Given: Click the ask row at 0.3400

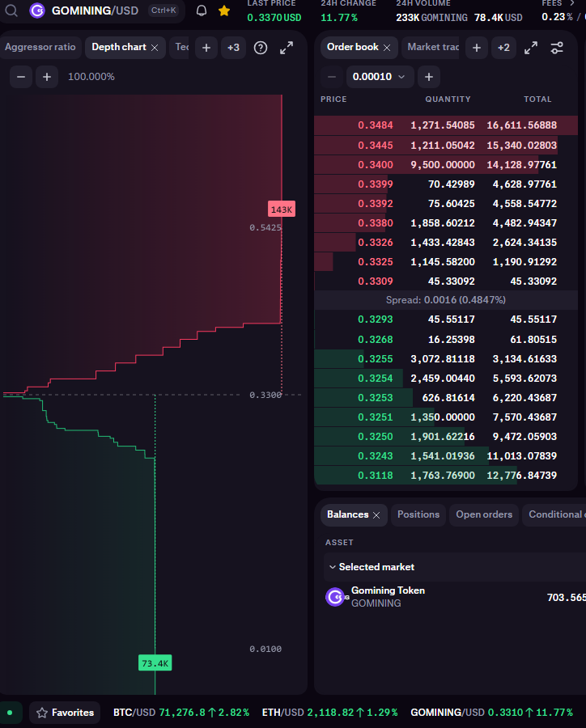Looking at the screenshot, I should (446, 165).
